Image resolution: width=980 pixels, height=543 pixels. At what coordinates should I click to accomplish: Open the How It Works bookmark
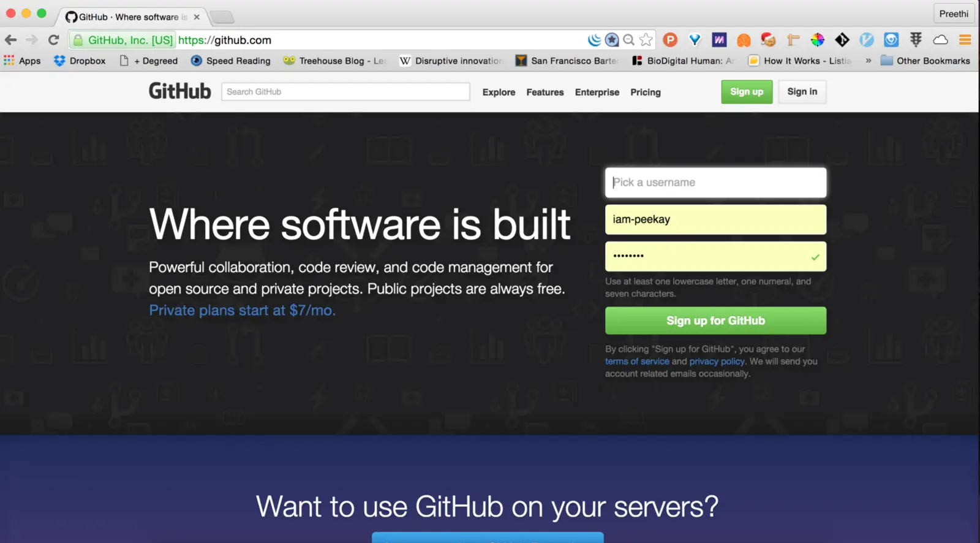(x=800, y=61)
